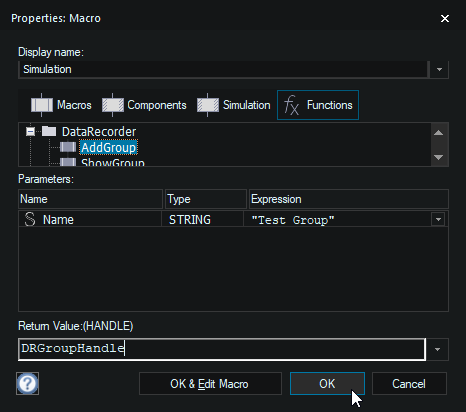Image resolution: width=466 pixels, height=412 pixels.
Task: Open the help question mark icon
Action: [x=27, y=383]
